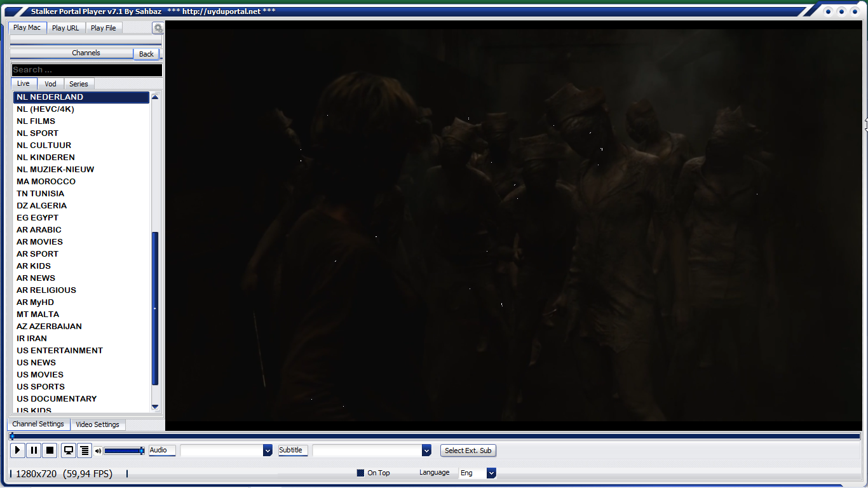
Task: Select the AR SPORT category
Action: click(x=81, y=254)
